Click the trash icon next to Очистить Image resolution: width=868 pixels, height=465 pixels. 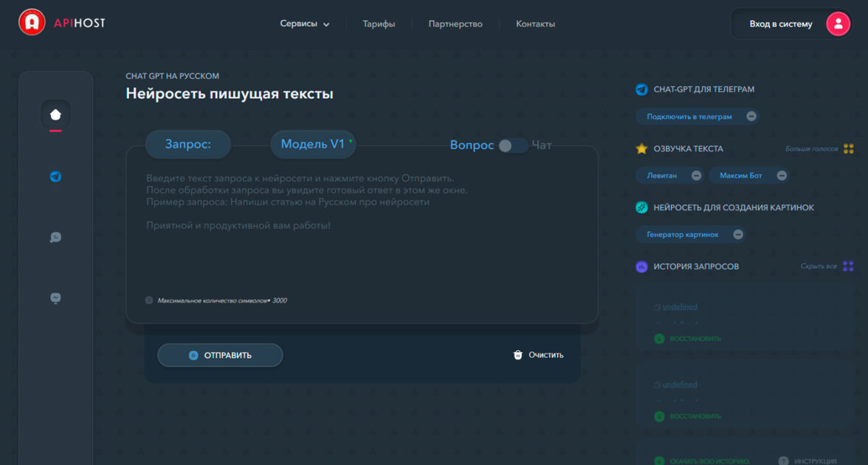(517, 355)
